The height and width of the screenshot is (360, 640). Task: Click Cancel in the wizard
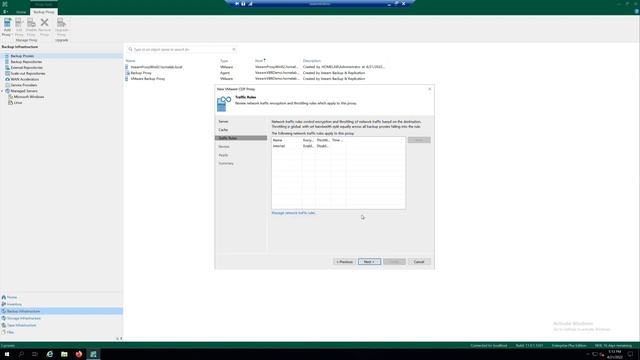pyautogui.click(x=419, y=262)
